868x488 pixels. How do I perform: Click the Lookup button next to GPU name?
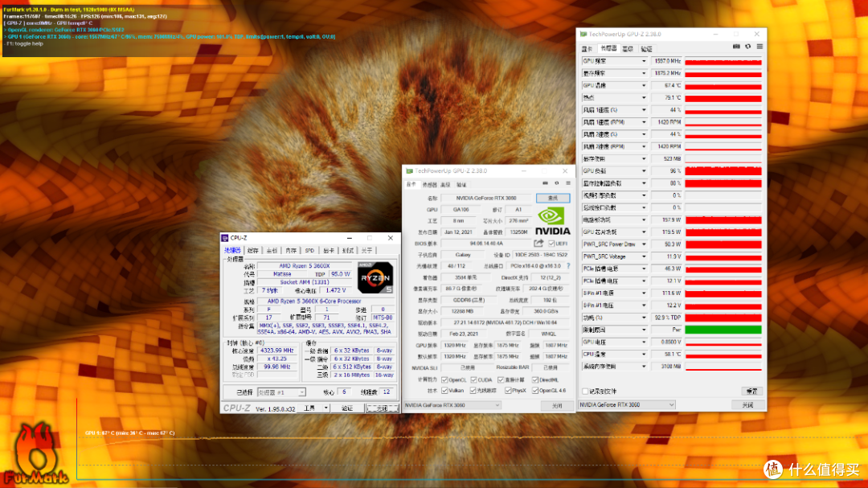coord(552,198)
